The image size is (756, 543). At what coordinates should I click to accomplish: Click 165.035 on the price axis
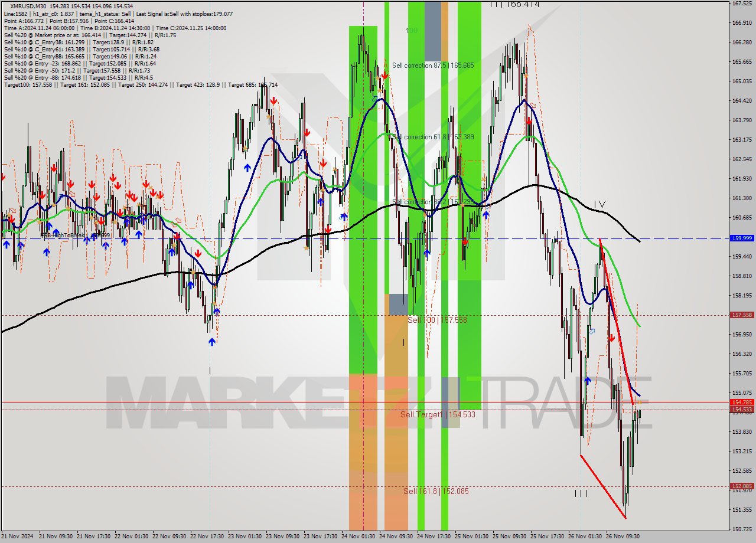[742, 81]
